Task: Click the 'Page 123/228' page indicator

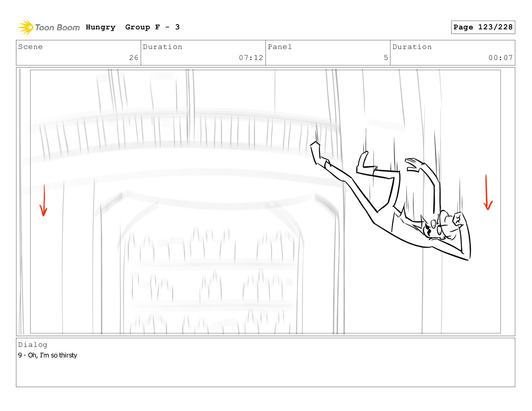Action: tap(483, 27)
